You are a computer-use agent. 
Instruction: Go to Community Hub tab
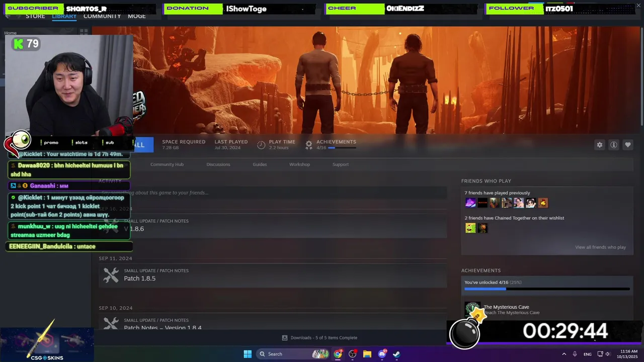167,164
